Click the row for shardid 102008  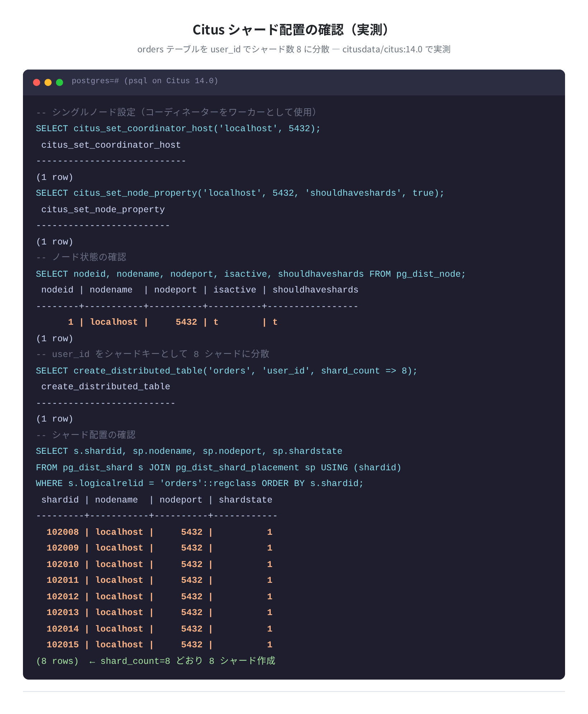(160, 532)
